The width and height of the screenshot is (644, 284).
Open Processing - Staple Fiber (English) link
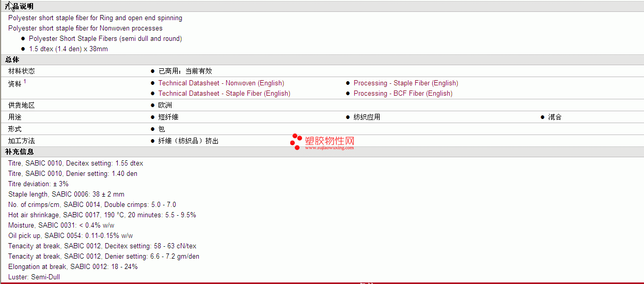[x=405, y=83]
